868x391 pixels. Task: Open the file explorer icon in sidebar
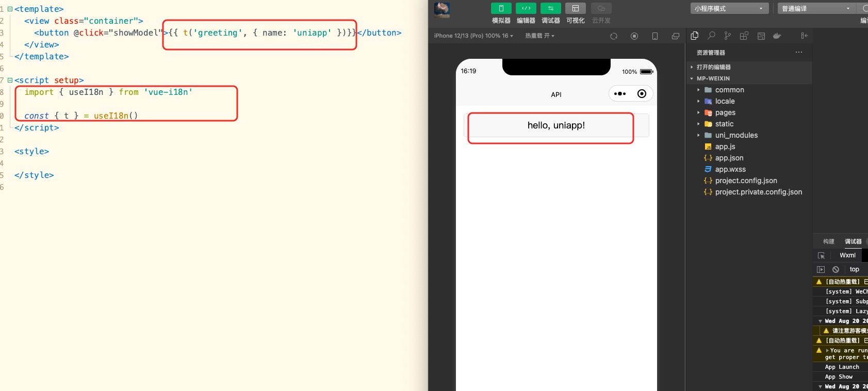(695, 36)
